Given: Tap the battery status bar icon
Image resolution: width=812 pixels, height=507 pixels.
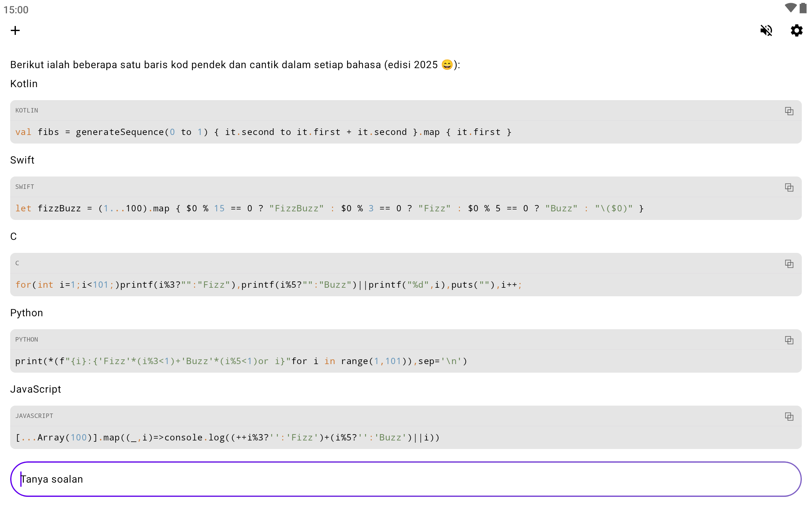Looking at the screenshot, I should tap(802, 8).
